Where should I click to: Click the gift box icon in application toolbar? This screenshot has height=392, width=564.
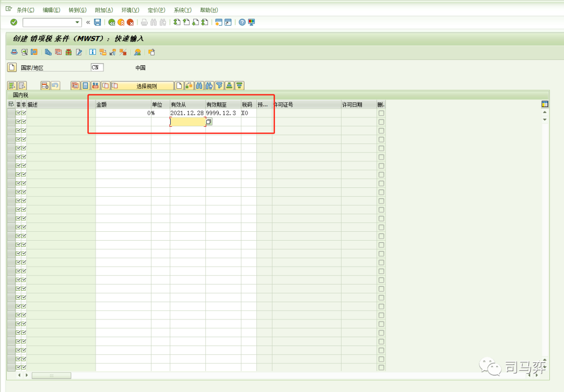coord(69,52)
